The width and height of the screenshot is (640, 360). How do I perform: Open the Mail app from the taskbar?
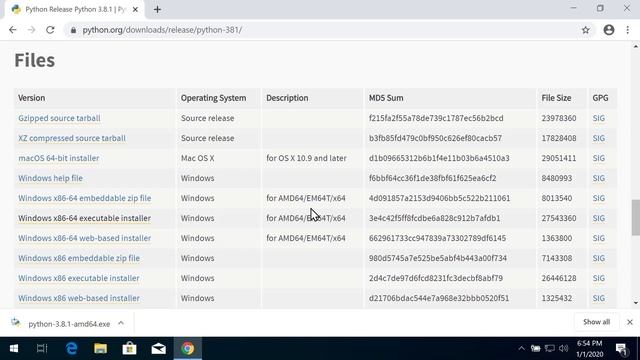coord(158,349)
